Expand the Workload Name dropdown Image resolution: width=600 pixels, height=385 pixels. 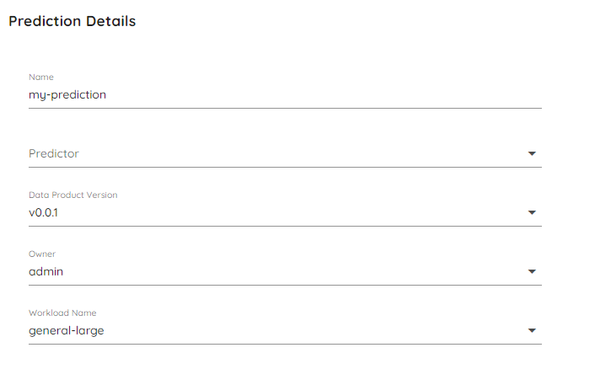[285, 326]
